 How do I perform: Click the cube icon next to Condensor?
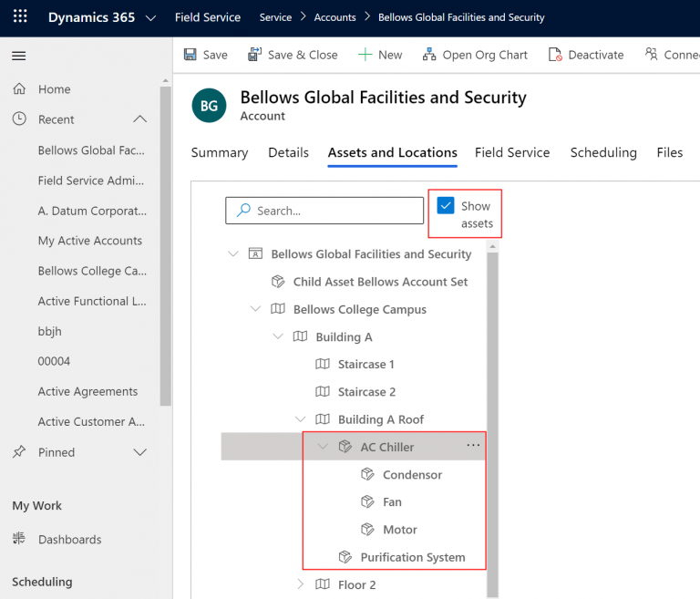(367, 474)
